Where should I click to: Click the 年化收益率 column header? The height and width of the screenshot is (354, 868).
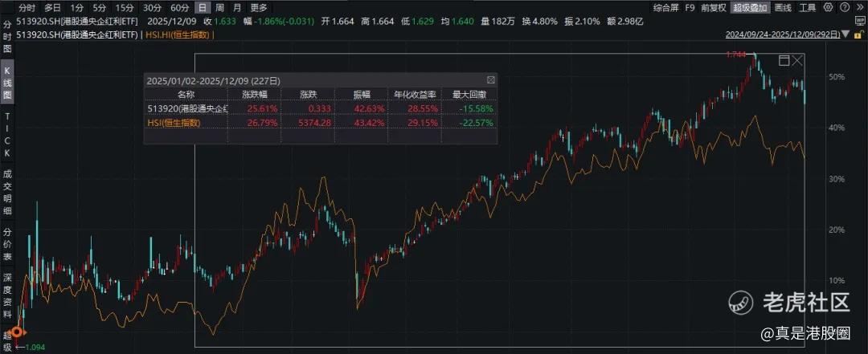click(x=416, y=94)
